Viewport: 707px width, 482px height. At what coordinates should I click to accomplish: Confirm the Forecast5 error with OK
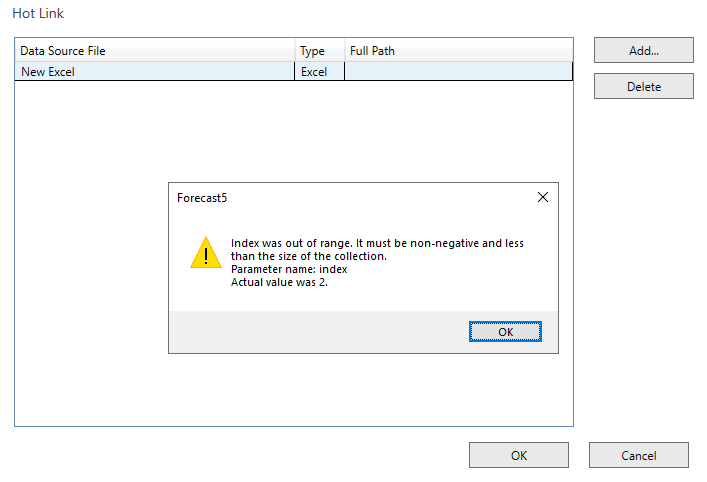tap(505, 332)
